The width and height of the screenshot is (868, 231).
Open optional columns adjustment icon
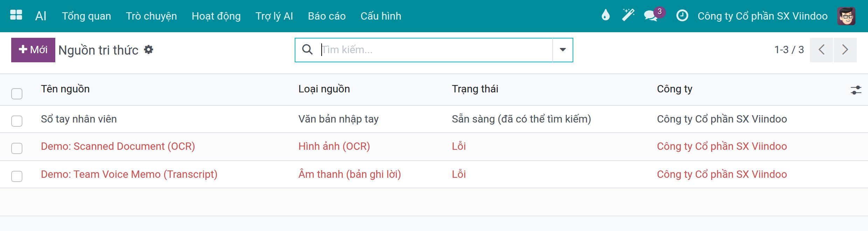(x=856, y=90)
